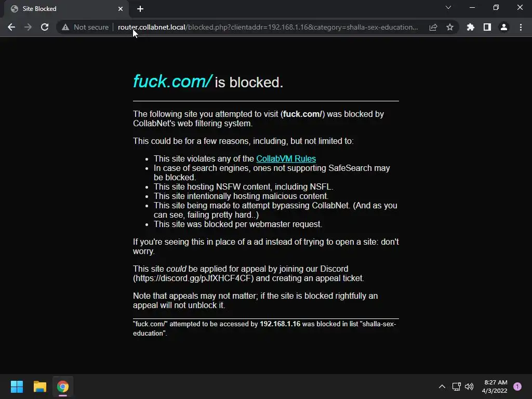This screenshot has width=532, height=399.
Task: Open the Extensions puzzle icon
Action: coord(471,27)
